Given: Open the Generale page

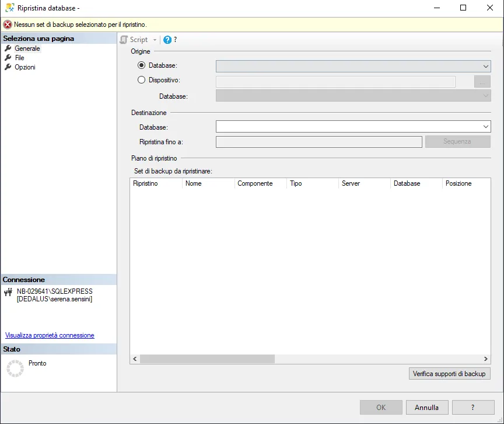Looking at the screenshot, I should [x=27, y=48].
